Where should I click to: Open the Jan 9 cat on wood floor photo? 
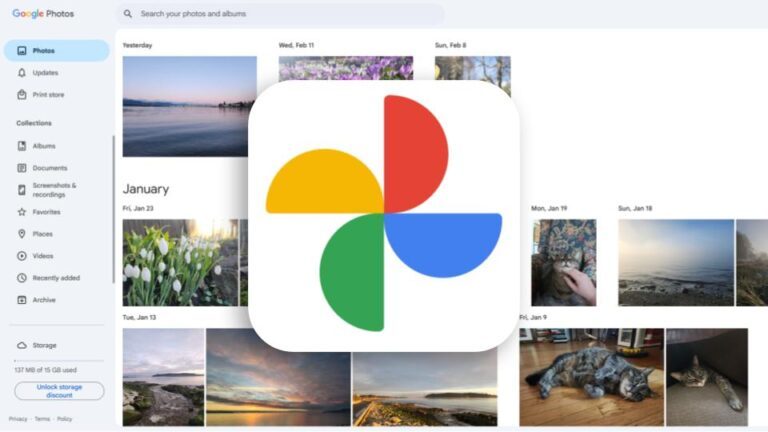592,377
